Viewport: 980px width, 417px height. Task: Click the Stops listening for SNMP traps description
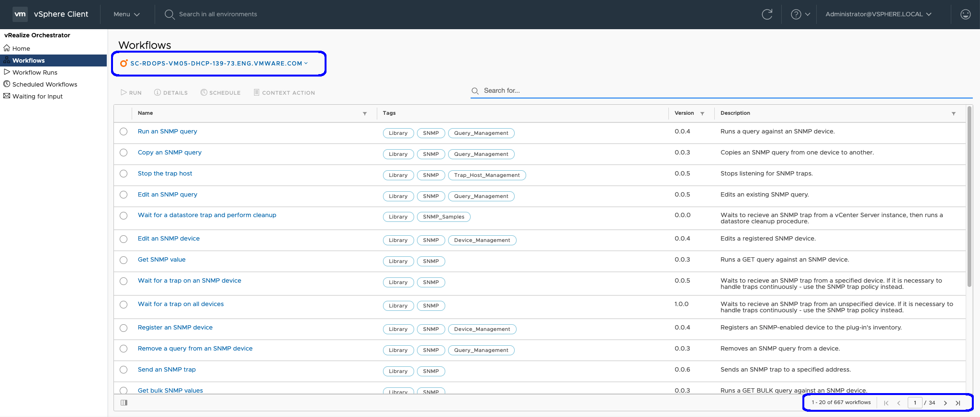[766, 174]
